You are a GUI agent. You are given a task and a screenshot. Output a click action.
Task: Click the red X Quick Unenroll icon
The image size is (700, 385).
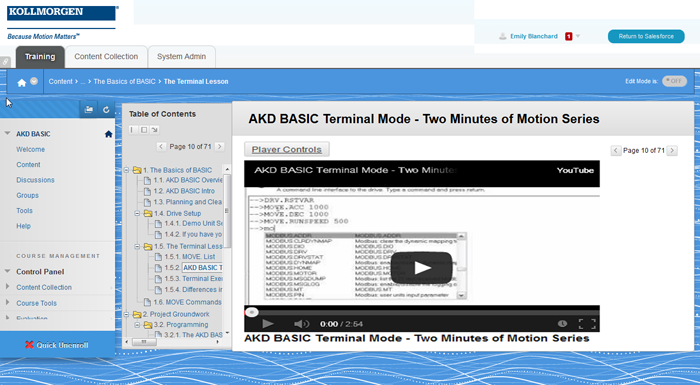point(29,345)
